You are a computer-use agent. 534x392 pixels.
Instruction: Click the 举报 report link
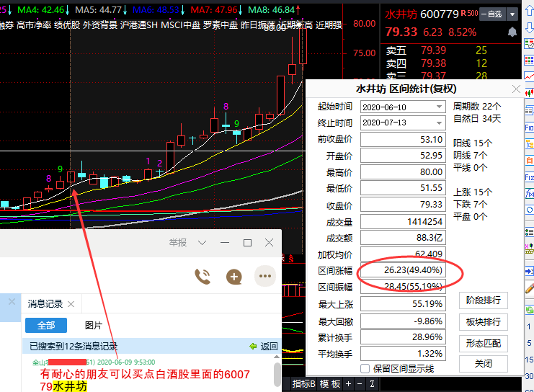point(178,243)
